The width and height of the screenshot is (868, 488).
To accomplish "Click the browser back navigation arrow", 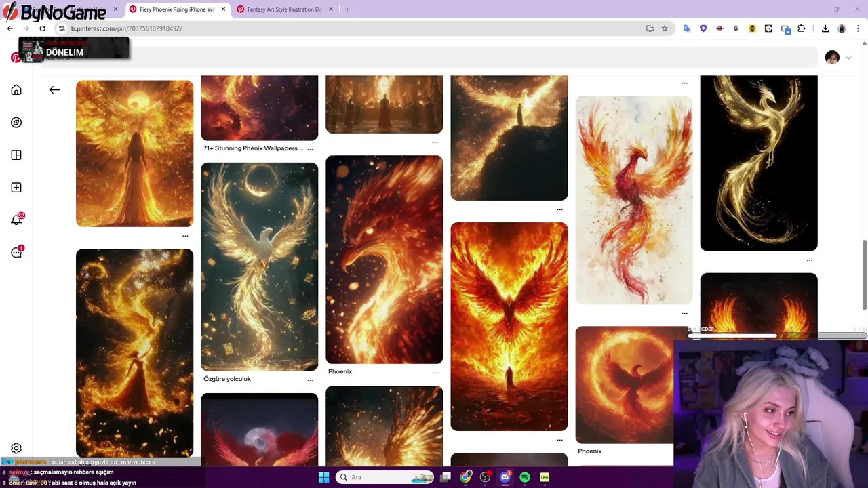I will pyautogui.click(x=9, y=28).
